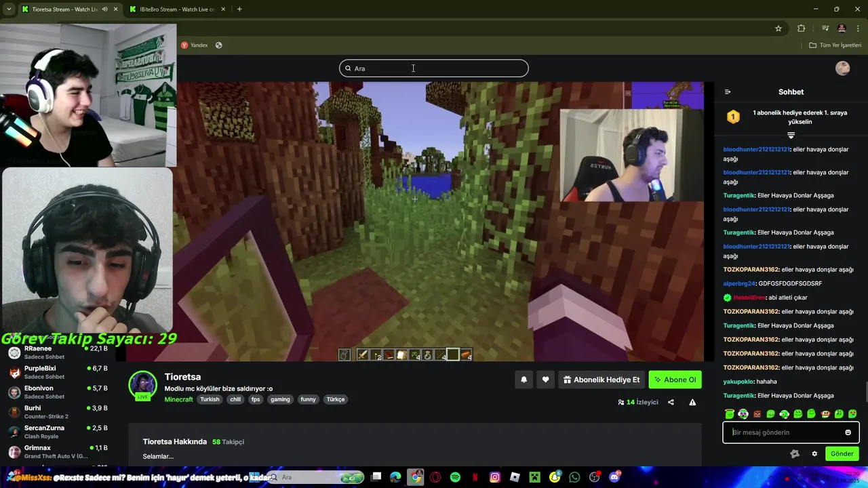The width and height of the screenshot is (868, 488).
Task: Click the yakupoklo username in chat
Action: point(738,382)
